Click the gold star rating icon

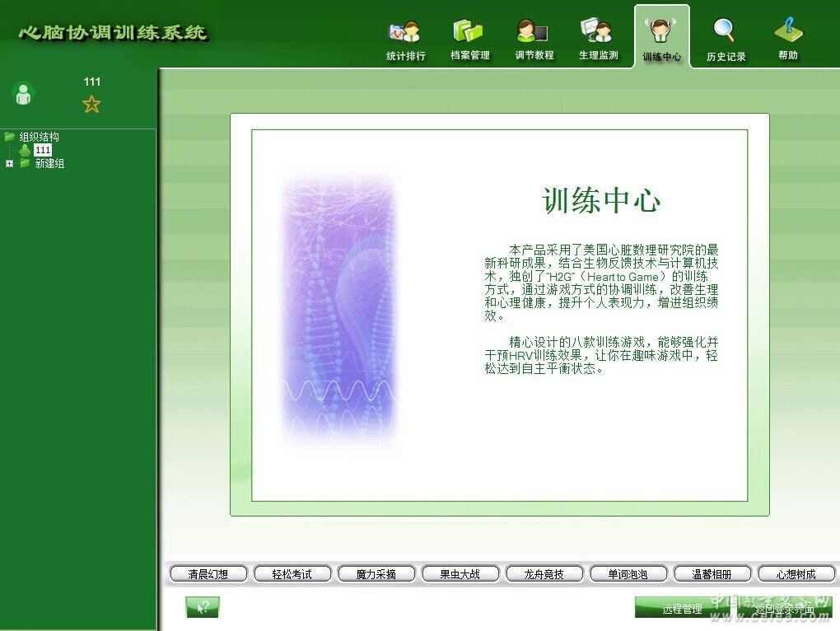pos(91,104)
